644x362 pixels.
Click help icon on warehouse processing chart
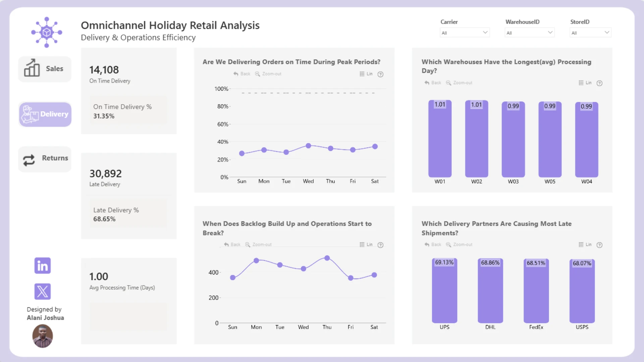pos(599,83)
